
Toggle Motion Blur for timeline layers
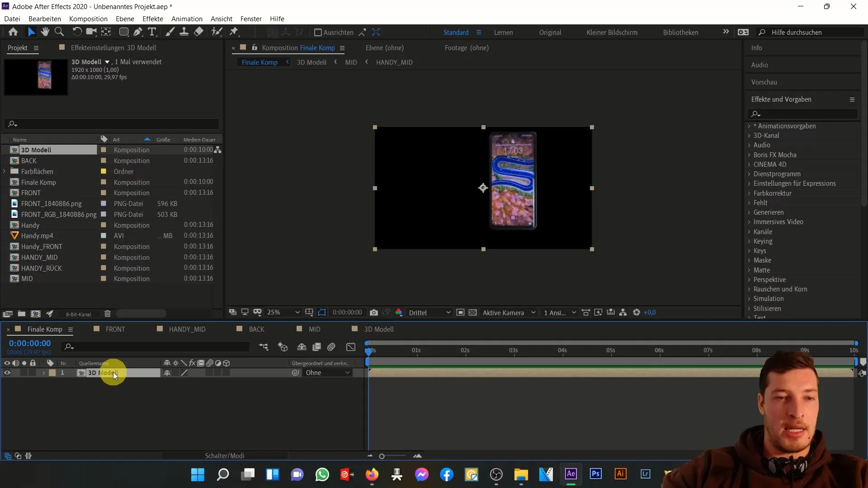tap(331, 347)
